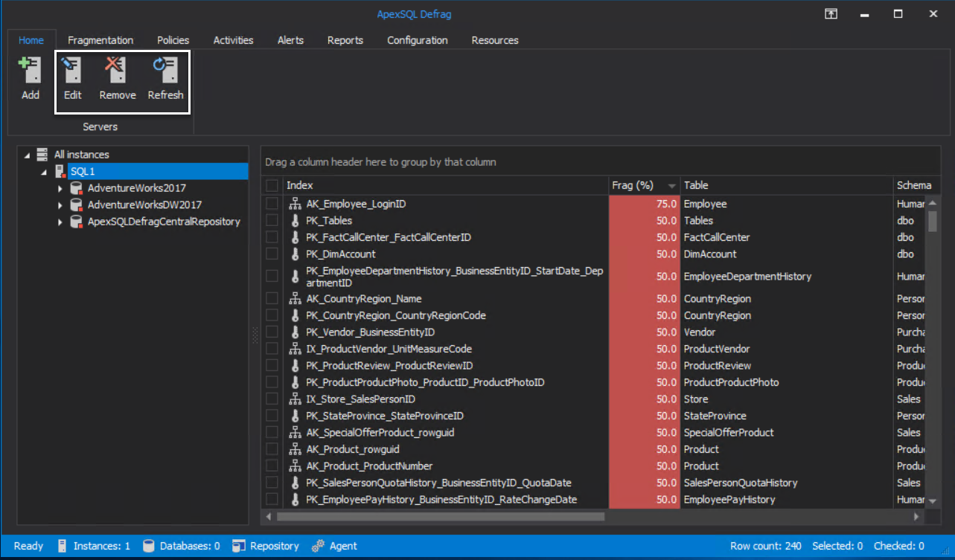This screenshot has height=560, width=955.
Task: Check the PK_Tables index checkbox
Action: [x=272, y=220]
